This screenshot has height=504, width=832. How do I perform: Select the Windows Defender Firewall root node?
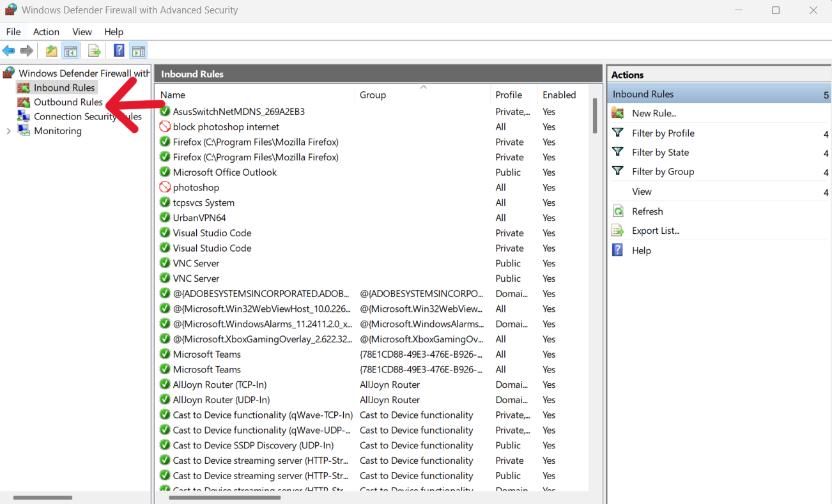pyautogui.click(x=84, y=73)
